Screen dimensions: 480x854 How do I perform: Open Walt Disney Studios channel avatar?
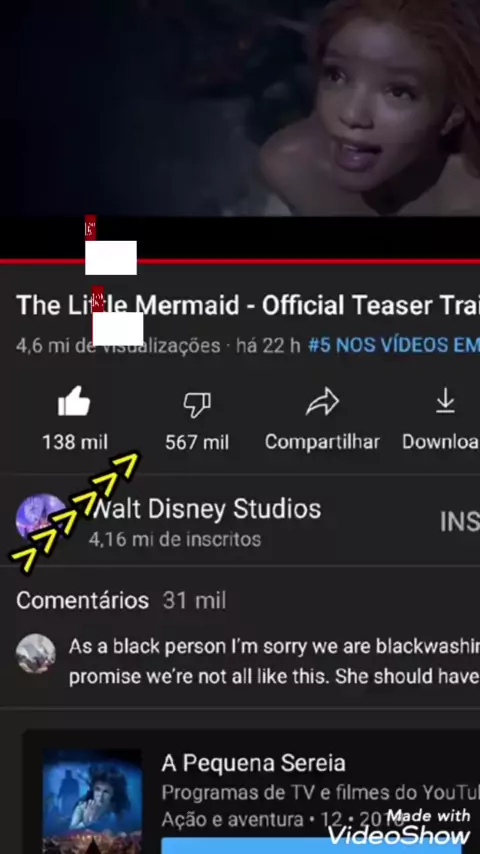pos(41,518)
